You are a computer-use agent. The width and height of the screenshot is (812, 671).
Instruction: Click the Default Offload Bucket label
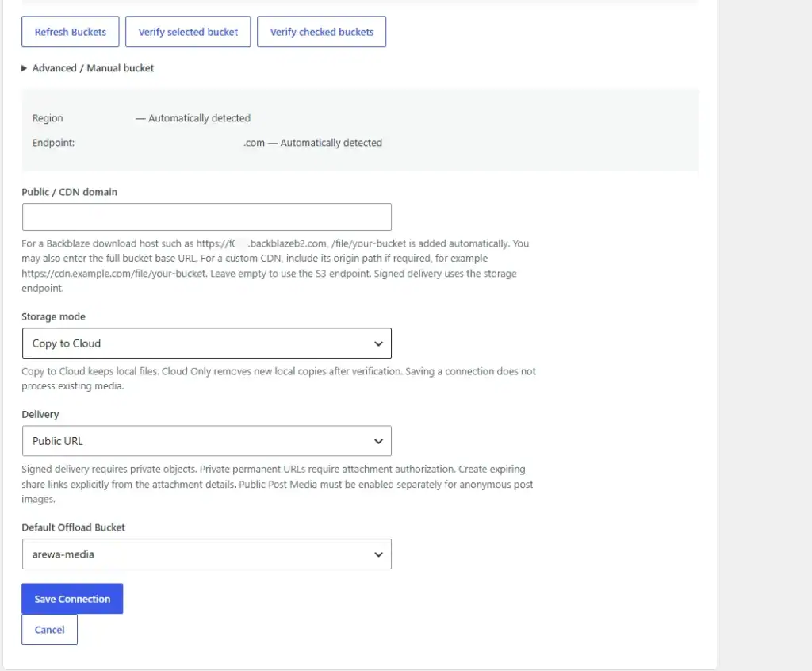(74, 527)
